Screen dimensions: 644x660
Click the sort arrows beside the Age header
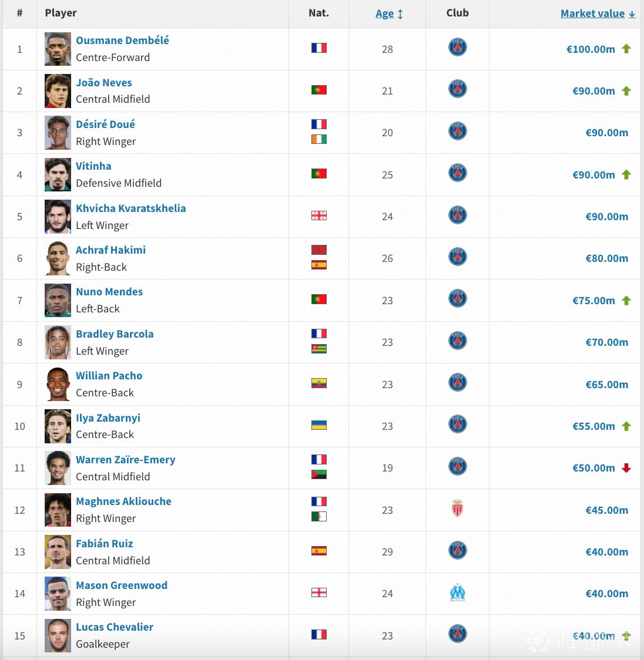[401, 14]
